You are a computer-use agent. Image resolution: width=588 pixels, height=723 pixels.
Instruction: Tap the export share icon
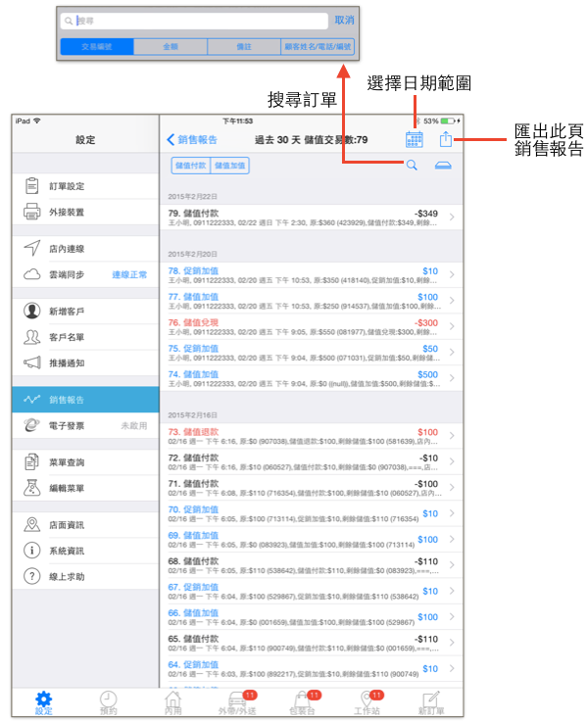pyautogui.click(x=445, y=139)
